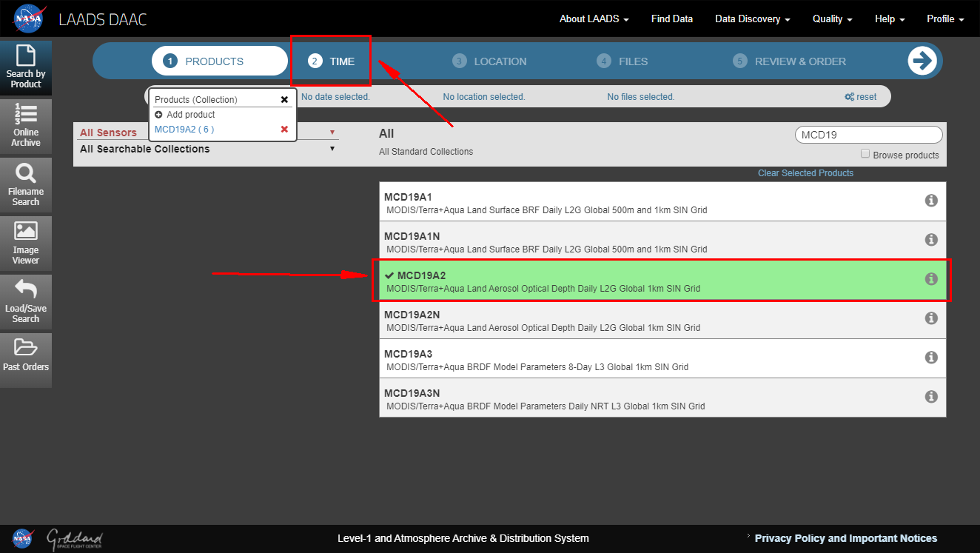This screenshot has width=980, height=553.
Task: Click the MCD19A2 ( 6 ) link
Action: point(184,130)
